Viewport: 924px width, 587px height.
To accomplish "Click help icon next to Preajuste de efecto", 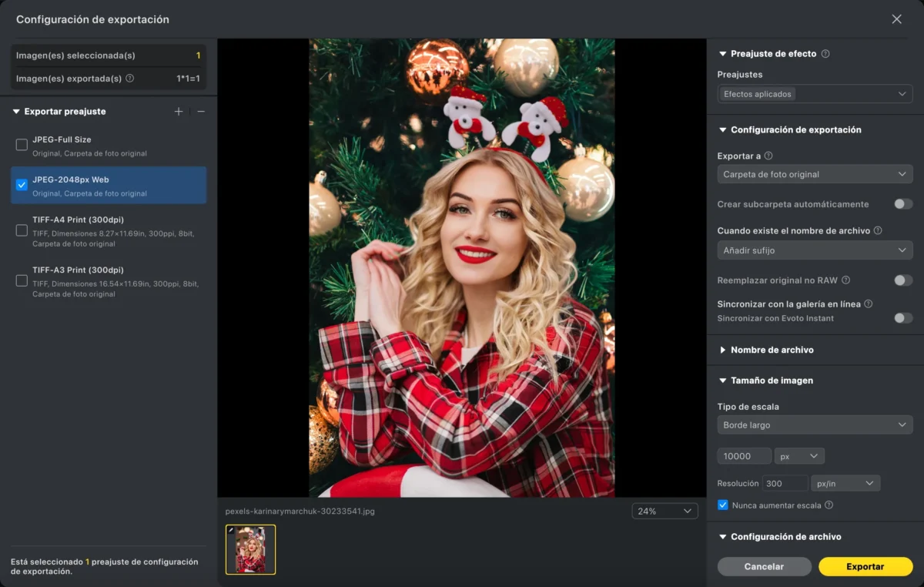I will point(825,54).
